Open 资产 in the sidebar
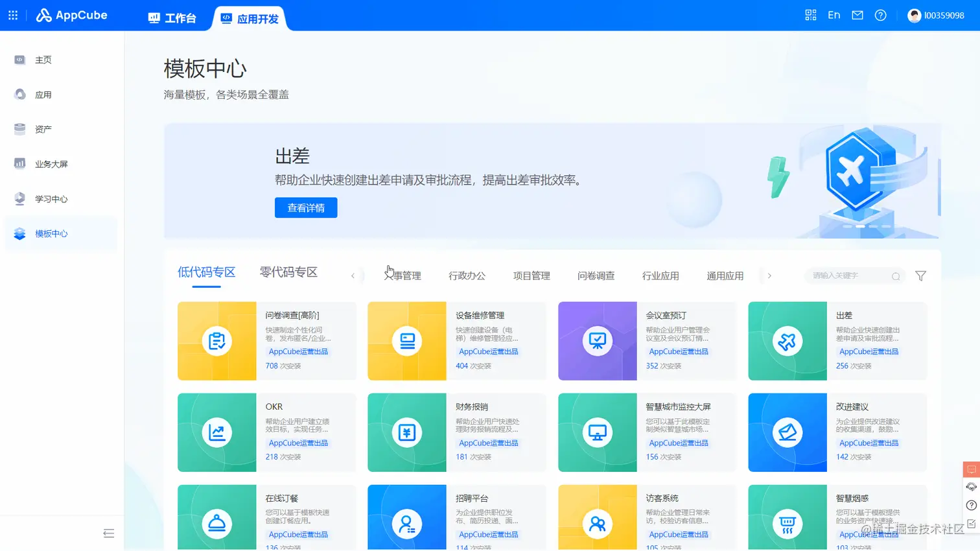 coord(62,129)
